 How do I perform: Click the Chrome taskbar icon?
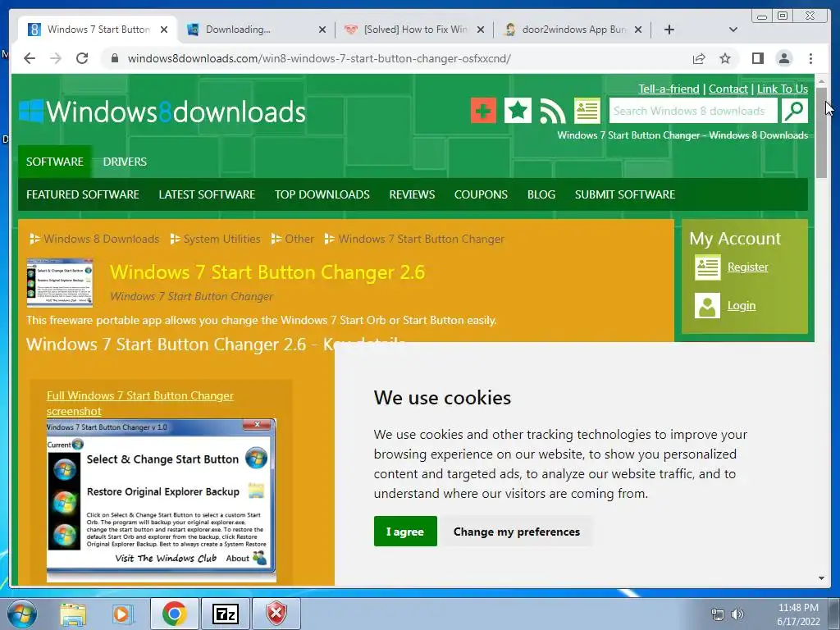(174, 614)
